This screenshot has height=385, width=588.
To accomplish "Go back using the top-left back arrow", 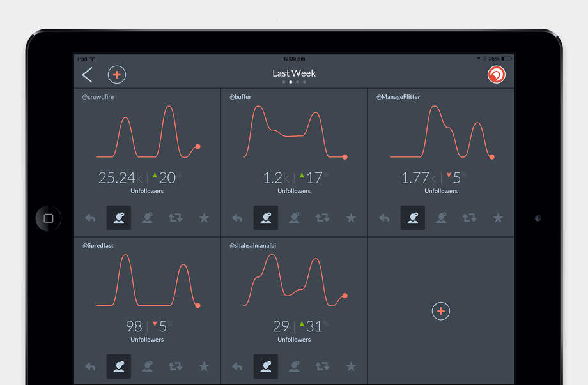I will (87, 75).
